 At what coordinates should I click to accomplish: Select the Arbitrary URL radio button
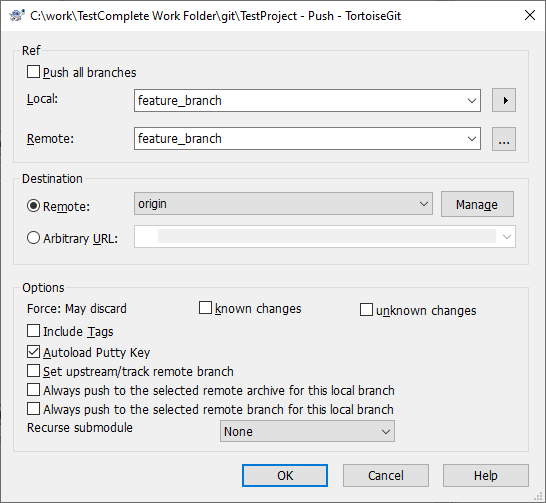click(x=33, y=238)
